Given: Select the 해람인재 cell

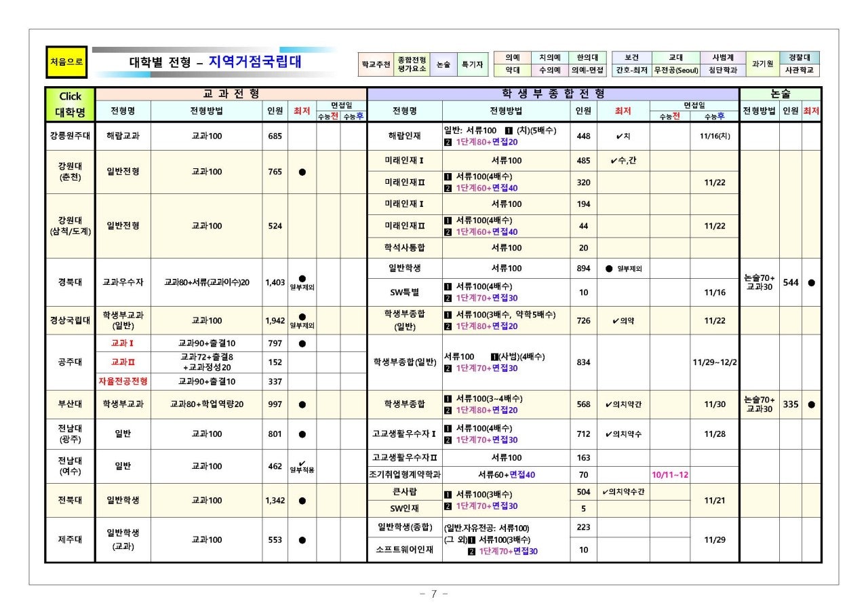Looking at the screenshot, I should pyautogui.click(x=405, y=136).
